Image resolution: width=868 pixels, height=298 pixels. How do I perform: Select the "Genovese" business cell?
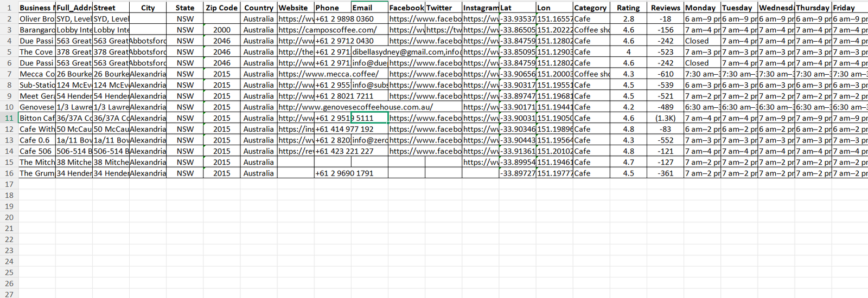tap(37, 107)
